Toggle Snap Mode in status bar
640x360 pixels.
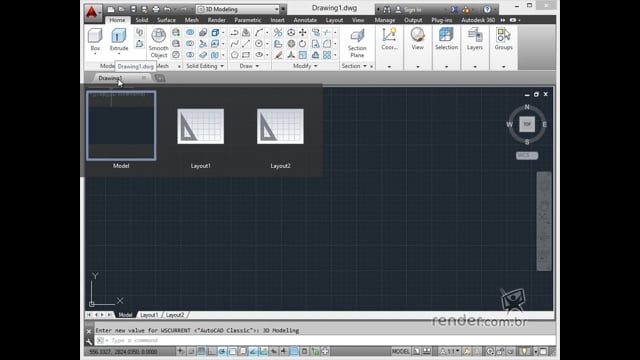click(191, 351)
